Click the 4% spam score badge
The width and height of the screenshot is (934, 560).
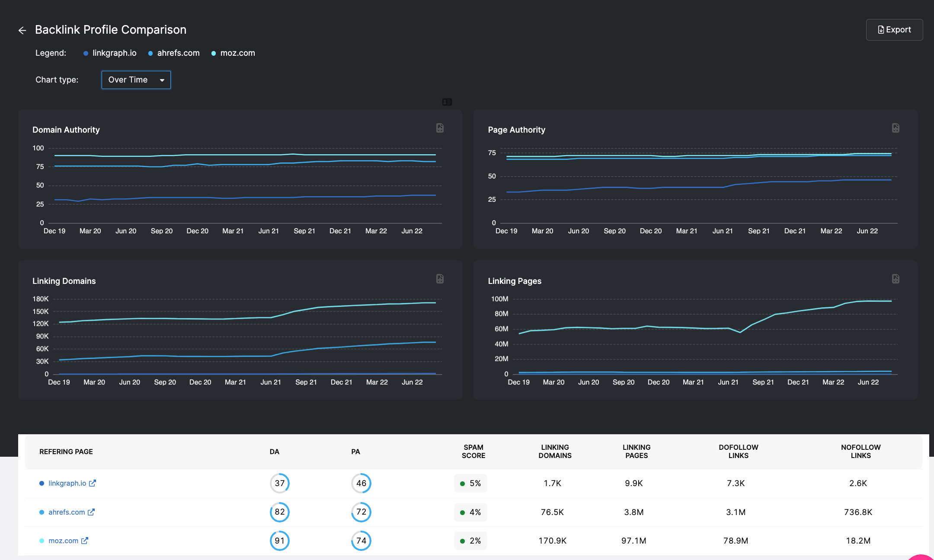click(x=470, y=512)
